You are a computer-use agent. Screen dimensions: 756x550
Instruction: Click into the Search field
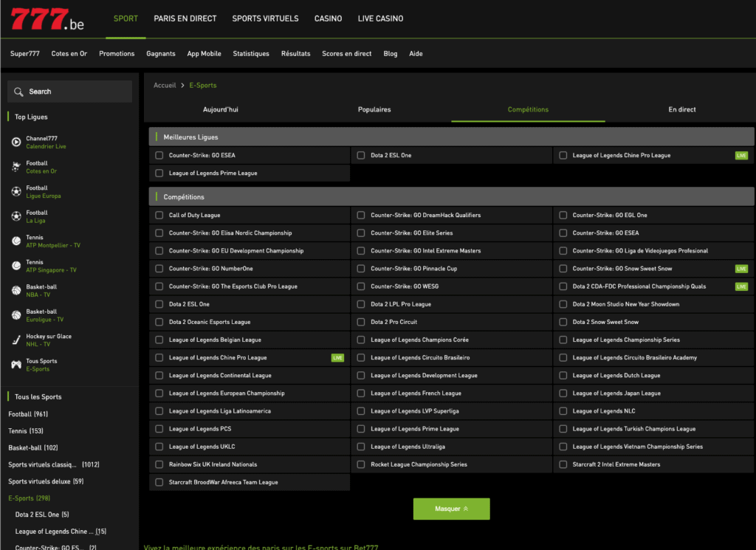point(69,92)
